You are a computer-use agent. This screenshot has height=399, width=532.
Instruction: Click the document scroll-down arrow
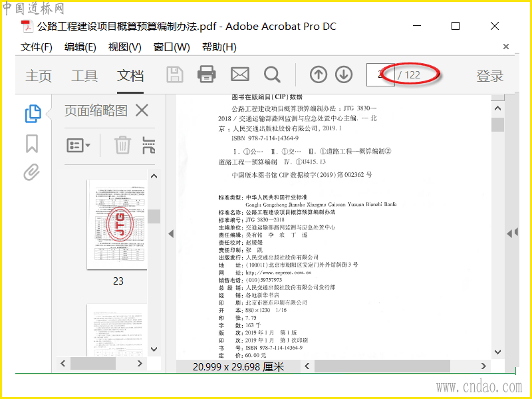click(x=497, y=352)
